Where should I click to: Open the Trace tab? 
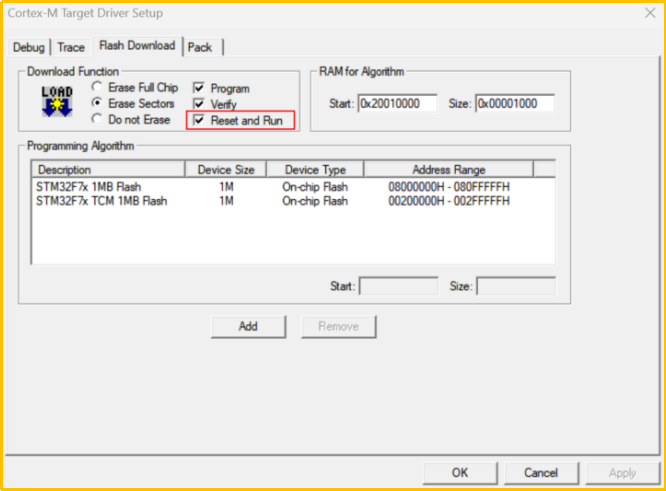(71, 47)
